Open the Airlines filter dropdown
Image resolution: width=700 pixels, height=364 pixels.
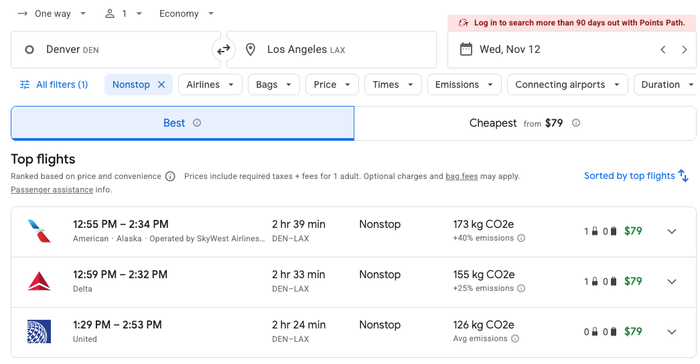[x=210, y=84]
